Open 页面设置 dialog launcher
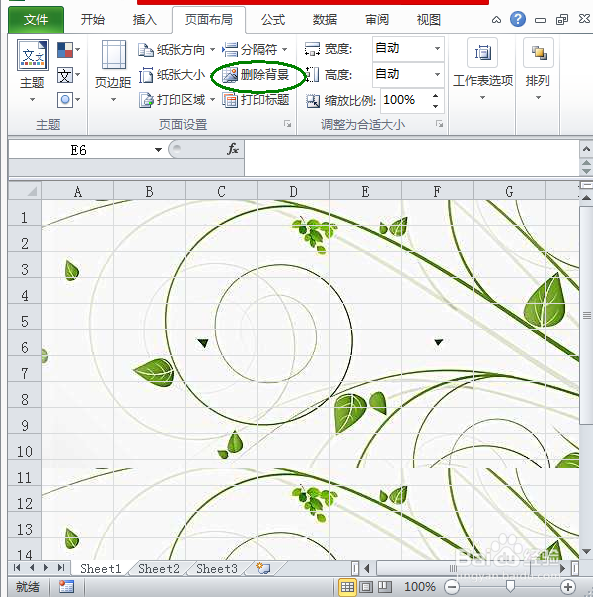This screenshot has width=593, height=597. click(288, 124)
